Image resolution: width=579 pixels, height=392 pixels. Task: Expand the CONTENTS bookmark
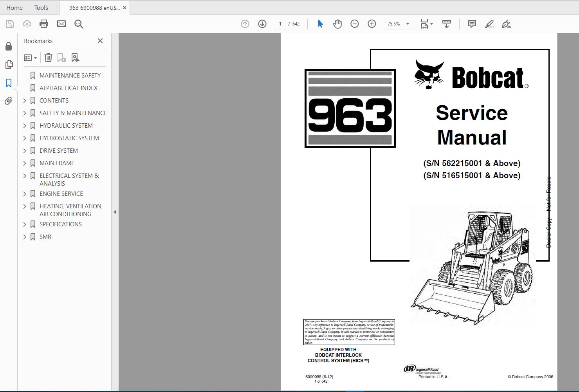24,100
